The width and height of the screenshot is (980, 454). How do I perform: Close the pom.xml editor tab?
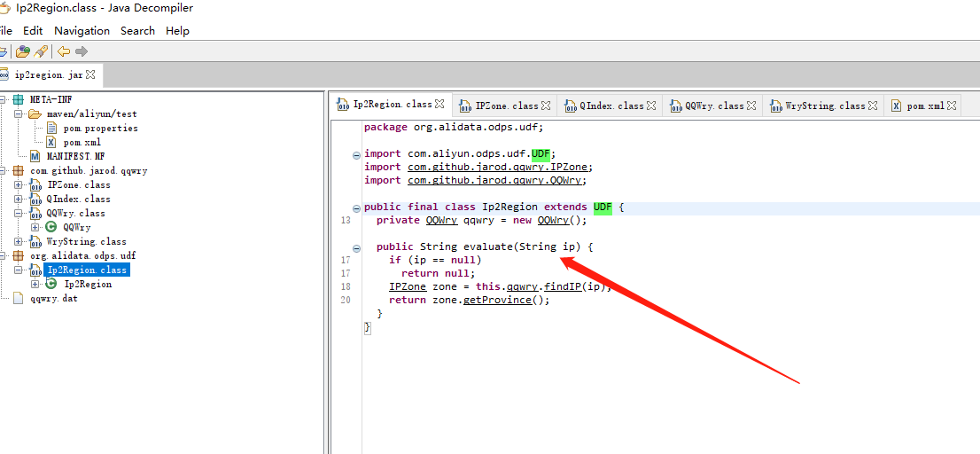pos(952,106)
